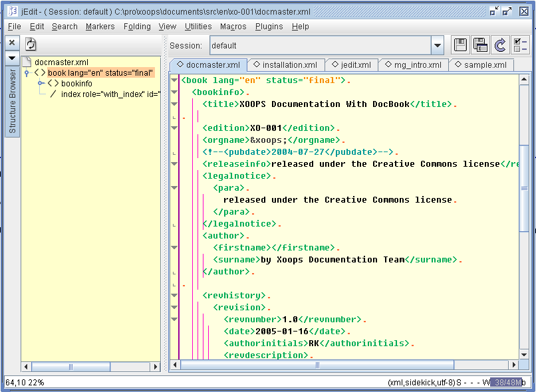
Task: Click the Save session floppy icon
Action: coord(460,45)
